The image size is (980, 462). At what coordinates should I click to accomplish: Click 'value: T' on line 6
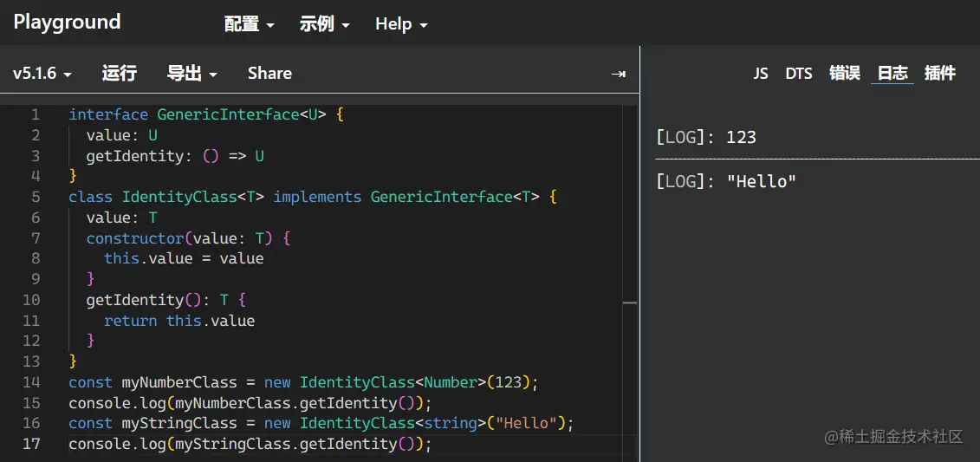click(x=122, y=218)
